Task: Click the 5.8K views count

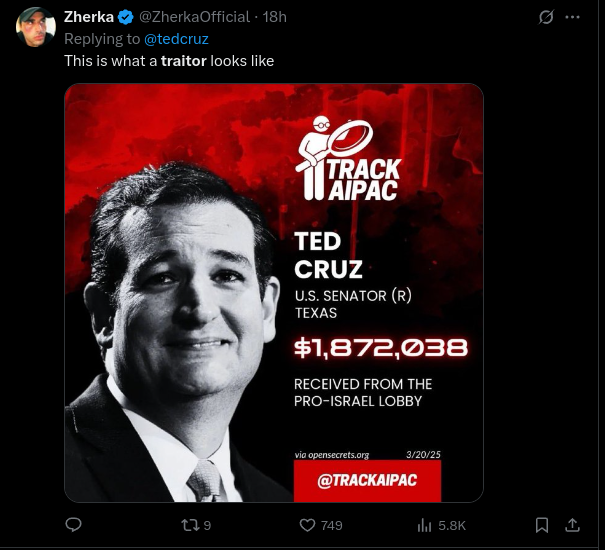Action: pos(452,525)
